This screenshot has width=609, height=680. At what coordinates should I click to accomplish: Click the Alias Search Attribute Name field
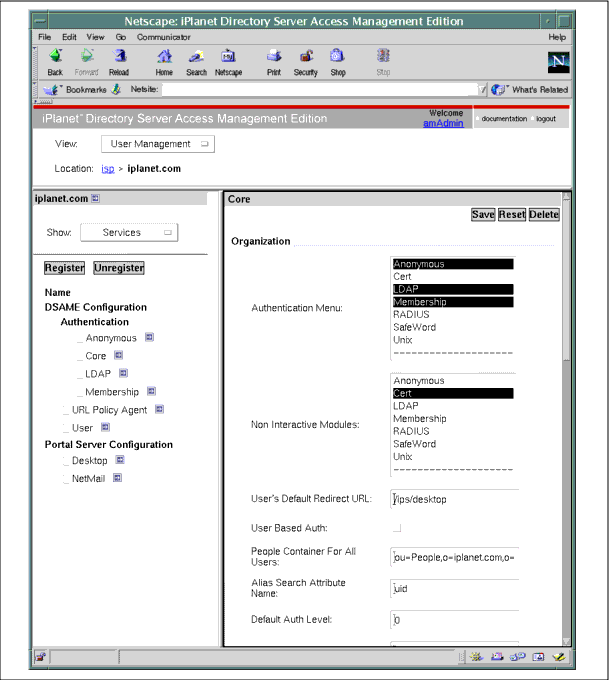455,588
